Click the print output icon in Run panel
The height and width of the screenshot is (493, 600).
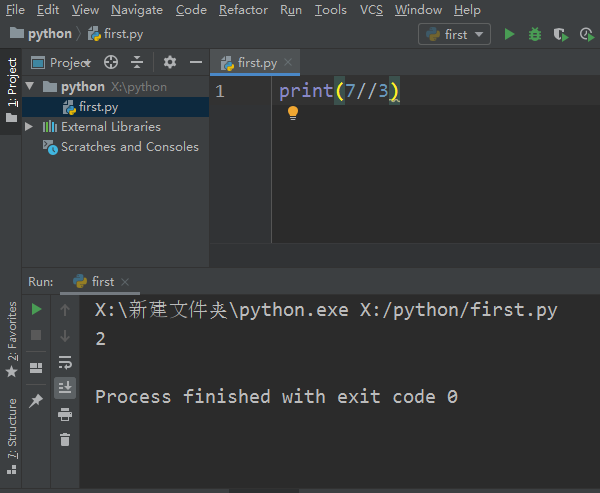[x=65, y=414]
